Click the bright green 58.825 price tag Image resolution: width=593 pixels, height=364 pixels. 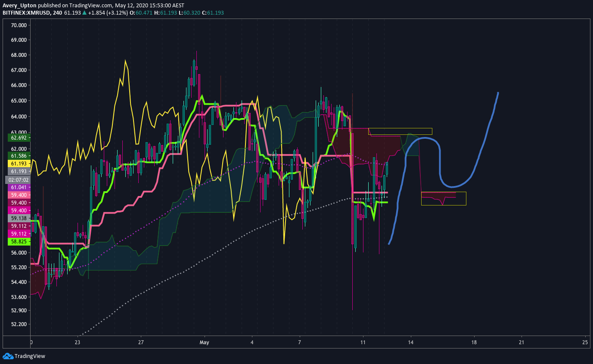point(19,242)
